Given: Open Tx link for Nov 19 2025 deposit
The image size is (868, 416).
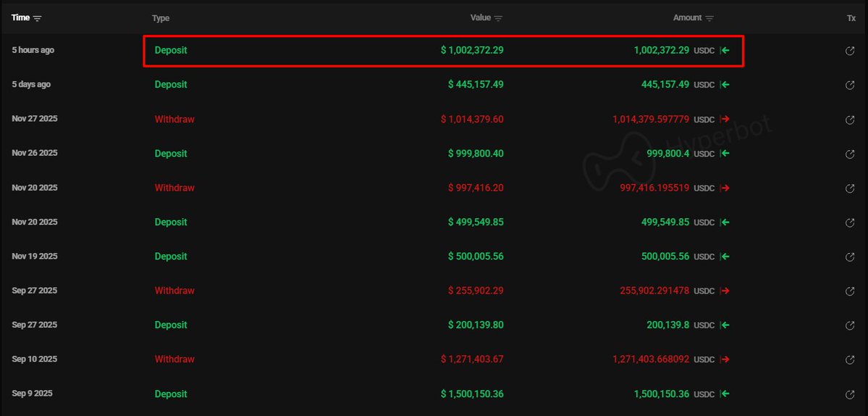Looking at the screenshot, I should (x=850, y=257).
